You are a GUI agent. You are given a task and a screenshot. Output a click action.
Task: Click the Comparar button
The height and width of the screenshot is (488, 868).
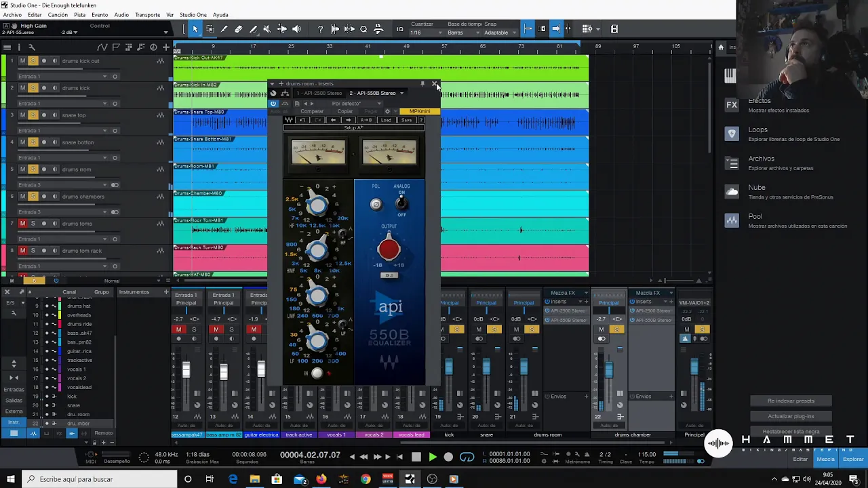pos(312,111)
